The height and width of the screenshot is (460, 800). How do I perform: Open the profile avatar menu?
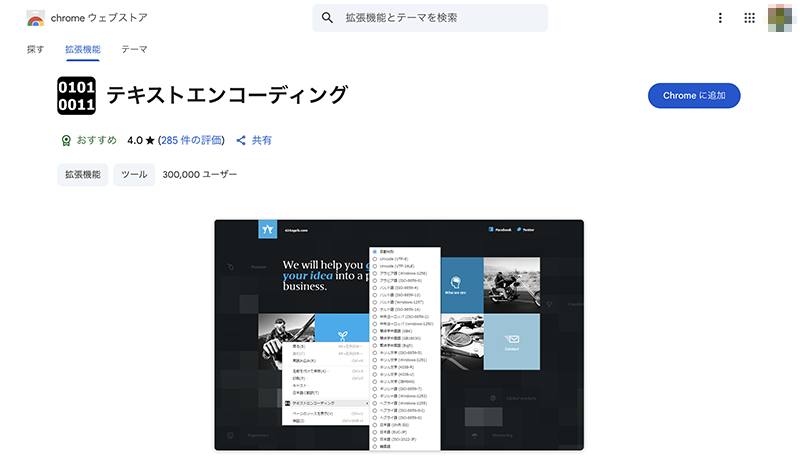[x=780, y=18]
